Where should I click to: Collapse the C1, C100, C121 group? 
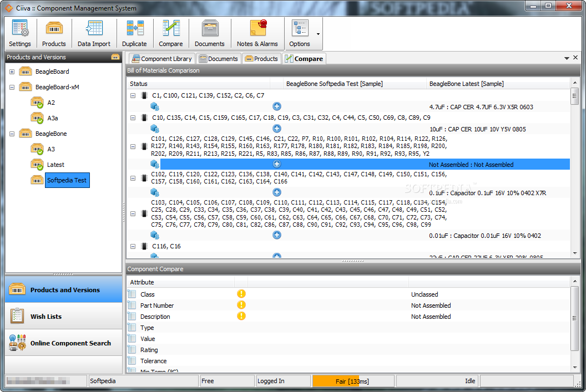pos(133,95)
